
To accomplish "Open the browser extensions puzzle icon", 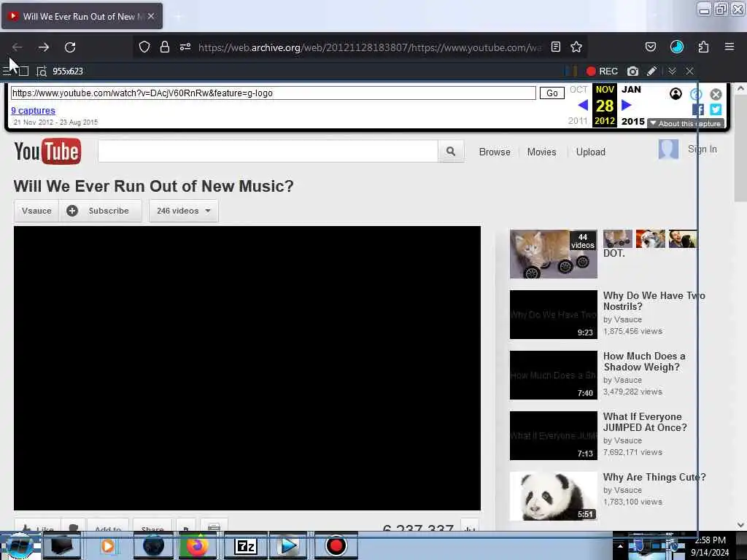I will pos(703,47).
